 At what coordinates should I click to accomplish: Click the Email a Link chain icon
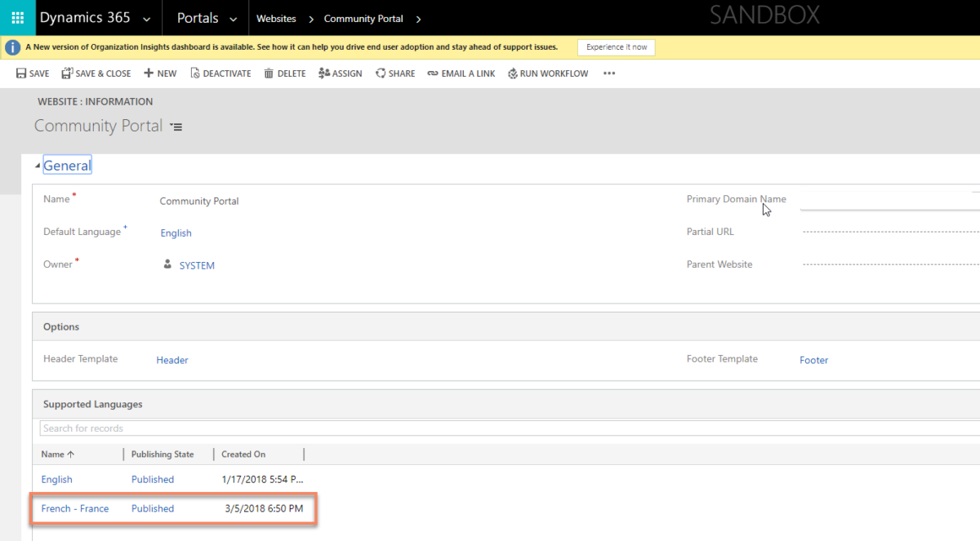[433, 73]
